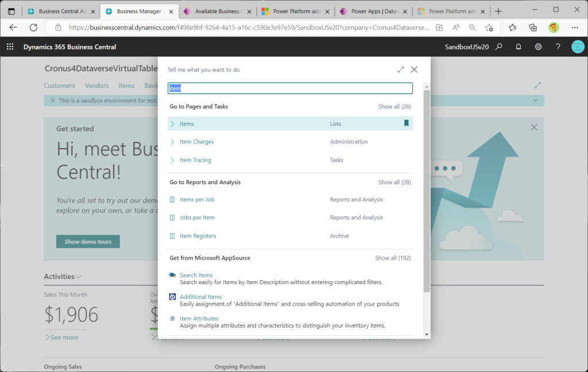This screenshot has height=372, width=588.
Task: Open Vendors in navigation menu
Action: (96, 86)
